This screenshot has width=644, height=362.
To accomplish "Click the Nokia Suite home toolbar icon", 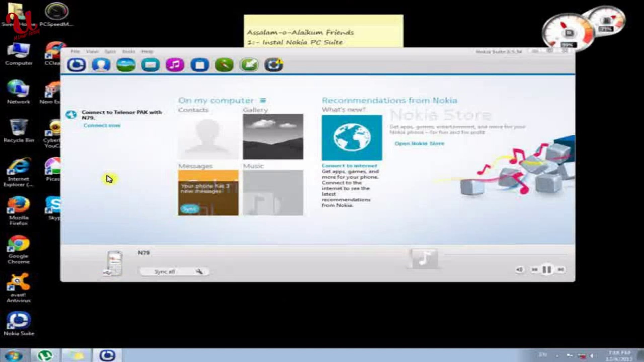I will (76, 65).
